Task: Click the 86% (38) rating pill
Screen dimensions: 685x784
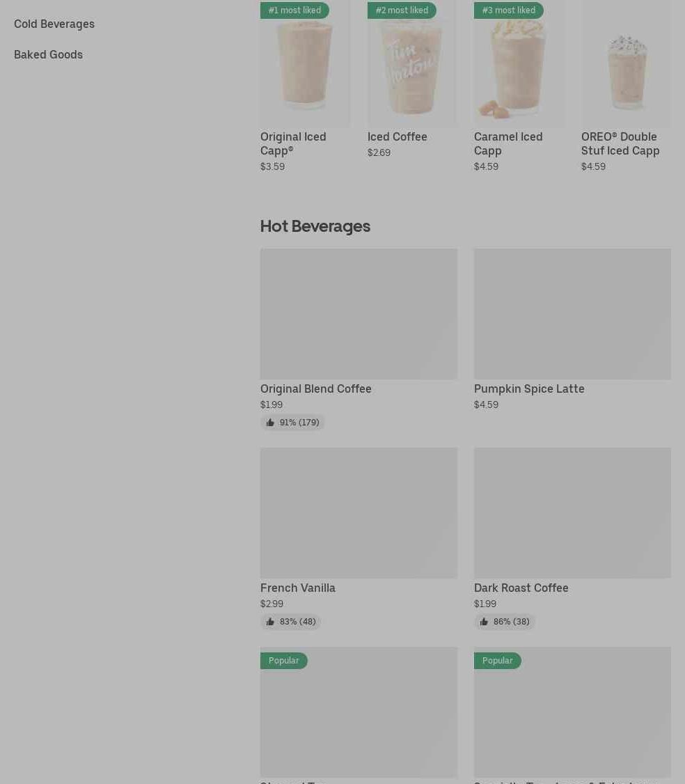Action: 505,622
